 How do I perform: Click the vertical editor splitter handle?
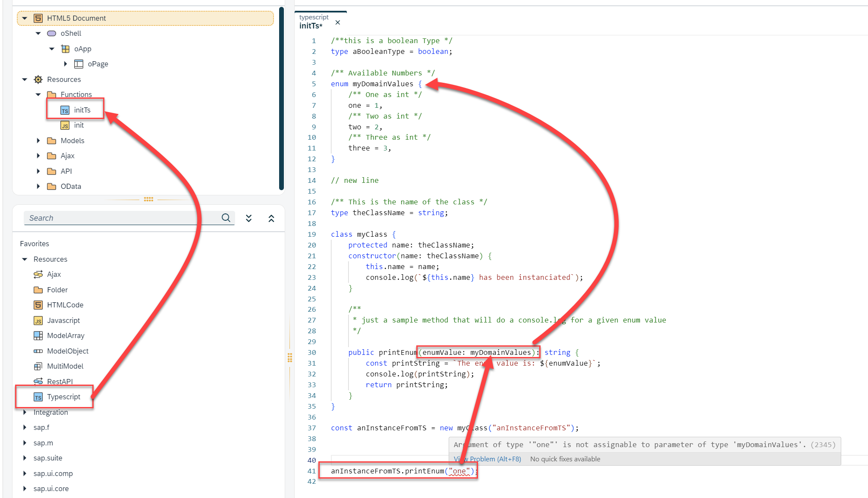point(290,357)
